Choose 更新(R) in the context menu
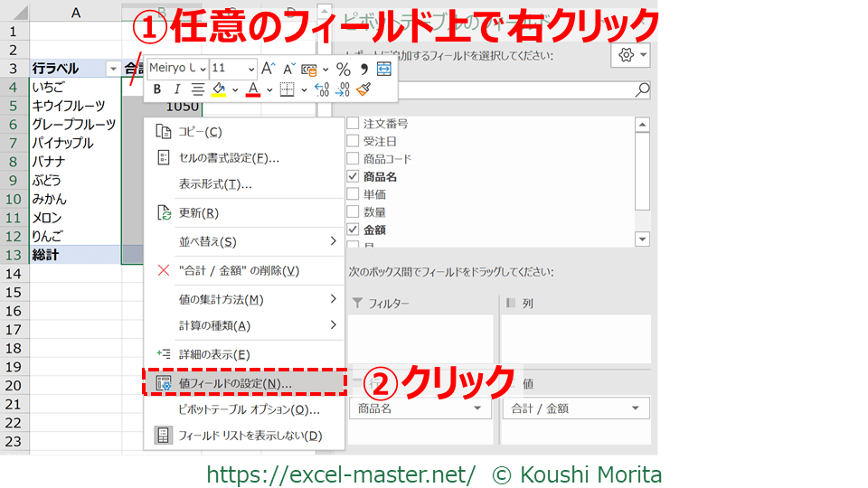The height and width of the screenshot is (488, 868). (199, 212)
